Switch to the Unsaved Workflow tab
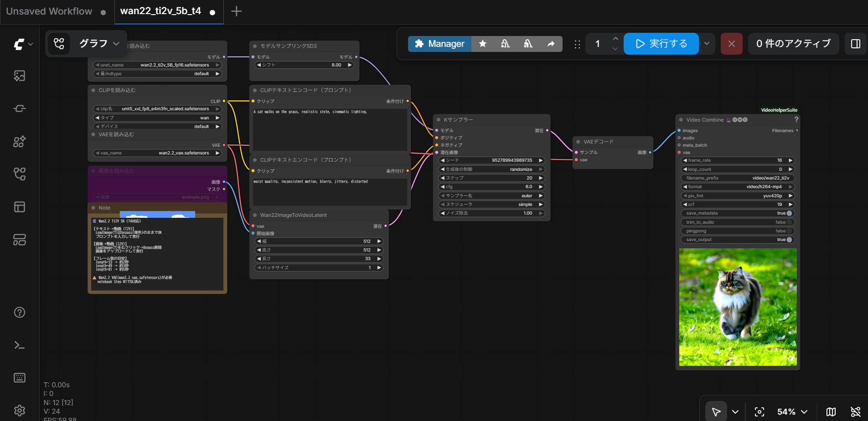The height and width of the screenshot is (421, 868). [x=49, y=11]
